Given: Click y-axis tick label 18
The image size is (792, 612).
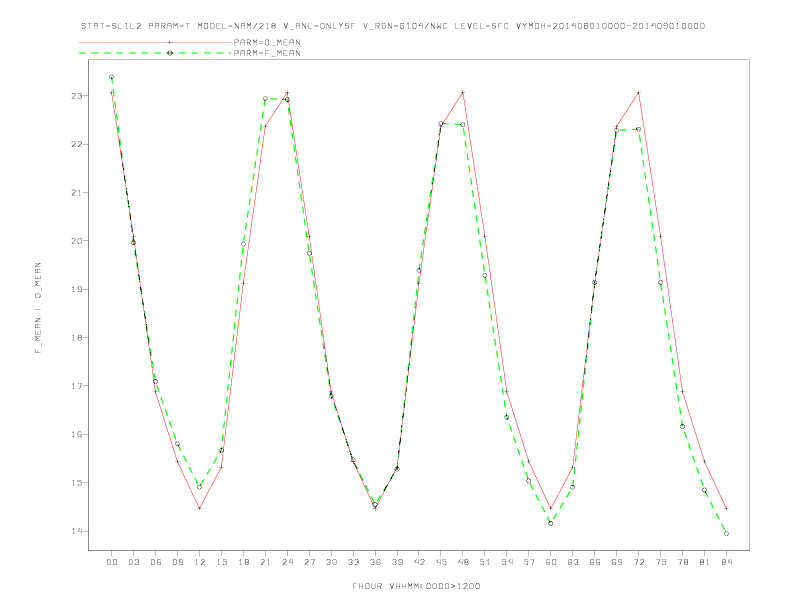Looking at the screenshot, I should pos(76,338).
